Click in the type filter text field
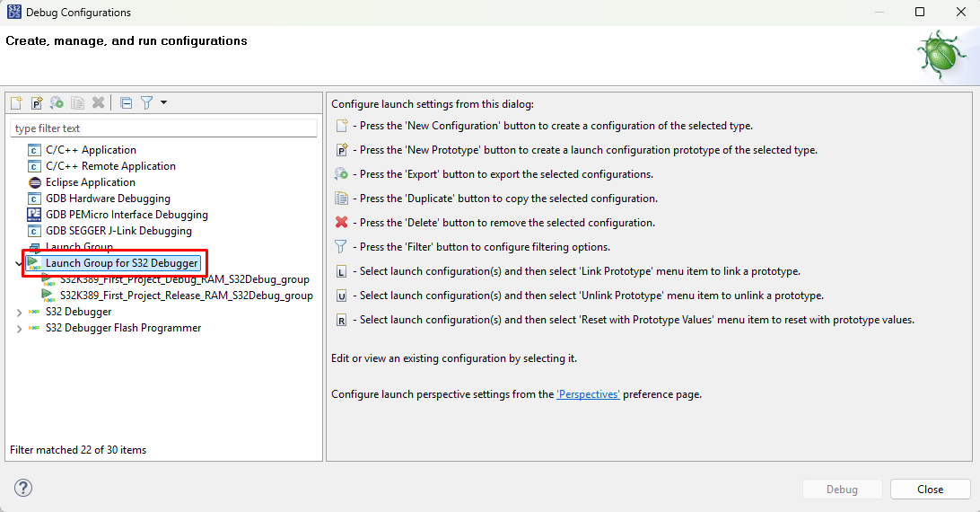 click(163, 128)
